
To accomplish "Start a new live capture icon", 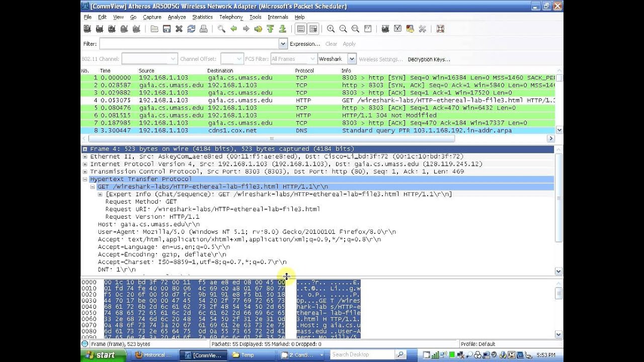I will [x=112, y=29].
